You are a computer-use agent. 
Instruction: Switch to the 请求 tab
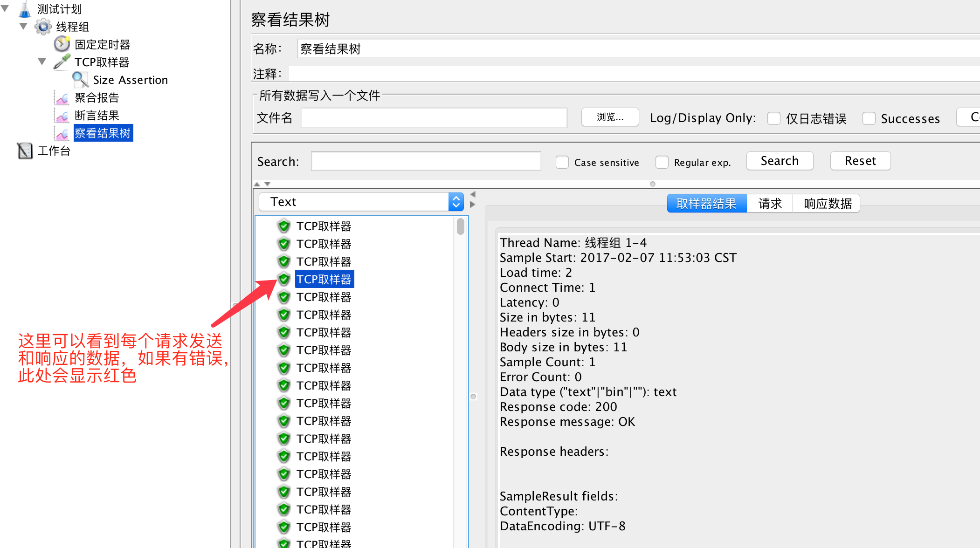pos(769,203)
